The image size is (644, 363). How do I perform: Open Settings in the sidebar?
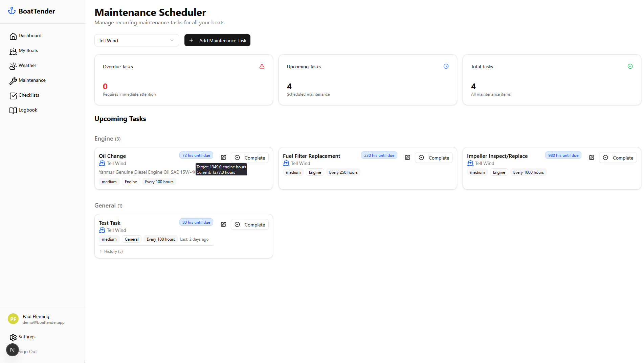(27, 337)
